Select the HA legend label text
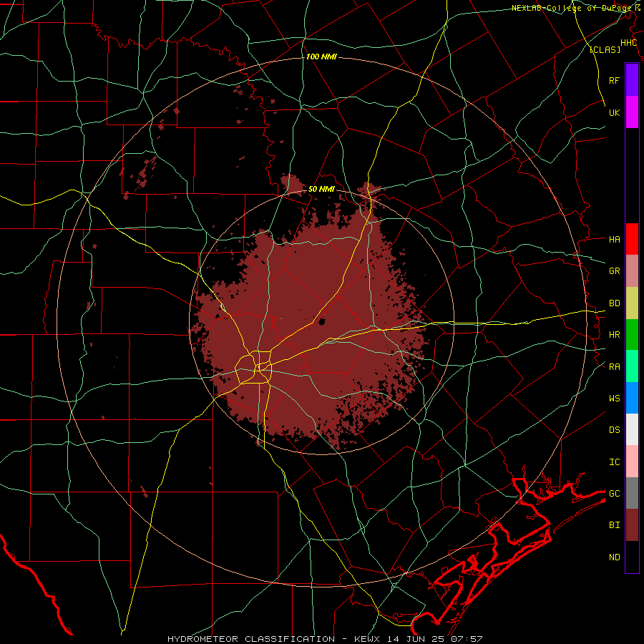This screenshot has height=644, width=644. pos(614,240)
